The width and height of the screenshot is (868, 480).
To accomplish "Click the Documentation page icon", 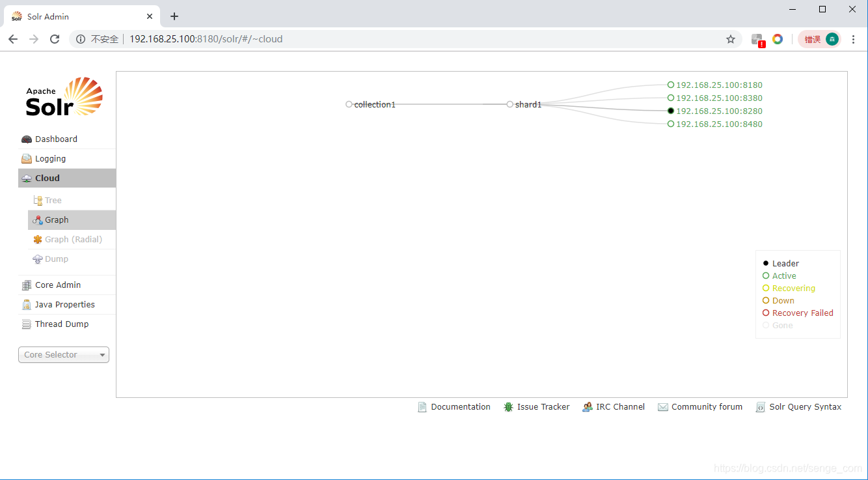I will (422, 407).
